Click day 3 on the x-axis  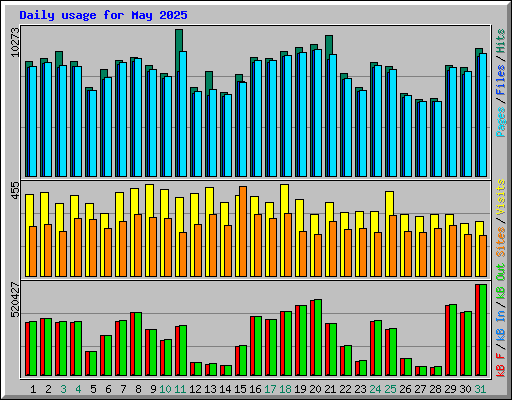(x=63, y=389)
